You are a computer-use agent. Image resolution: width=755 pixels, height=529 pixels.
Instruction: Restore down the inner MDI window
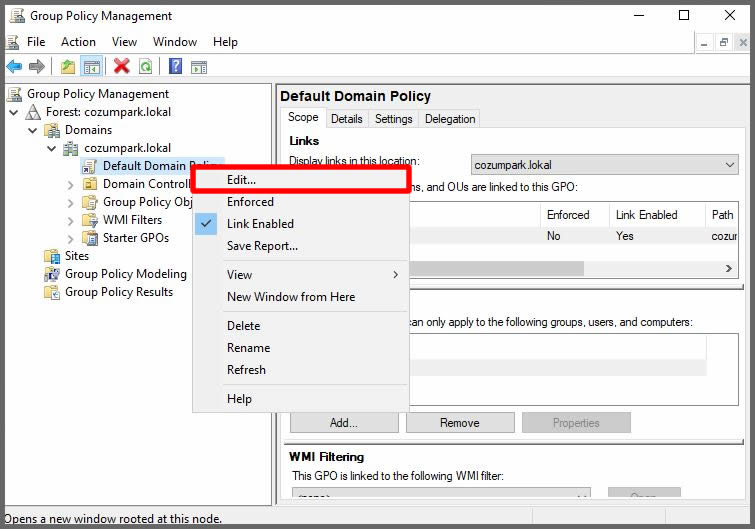coord(724,43)
